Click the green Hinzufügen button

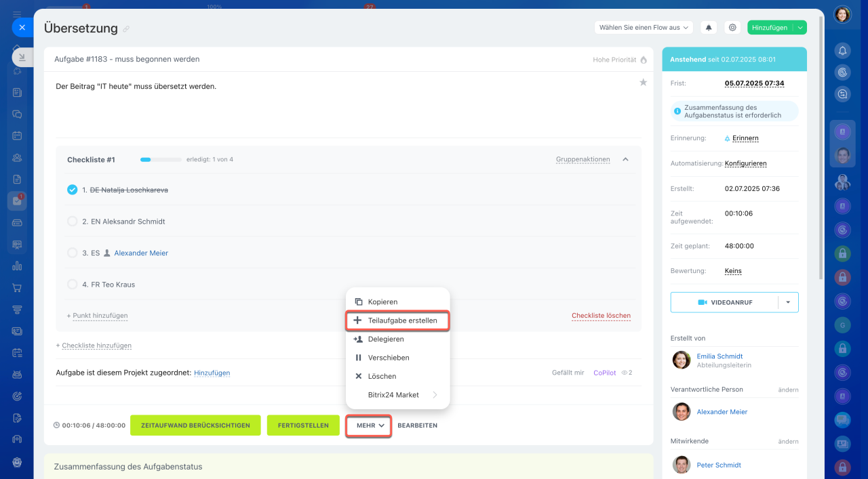770,28
